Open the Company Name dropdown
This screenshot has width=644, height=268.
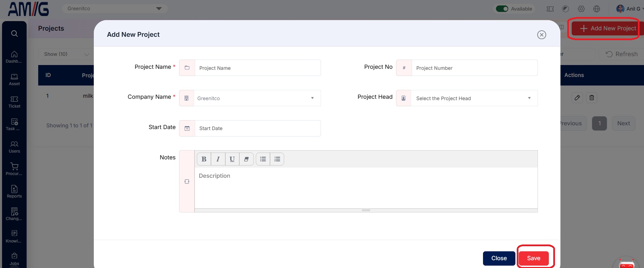click(x=257, y=98)
